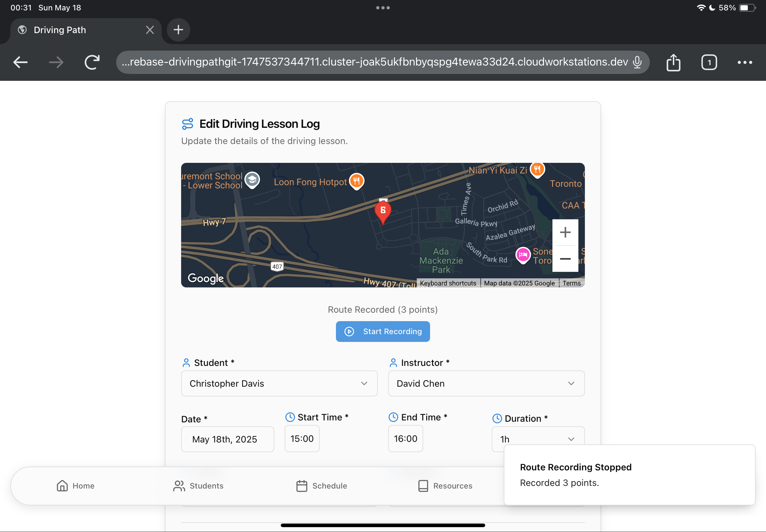This screenshot has width=766, height=532.
Task: Tap the share icon in the browser toolbar
Action: click(x=673, y=62)
